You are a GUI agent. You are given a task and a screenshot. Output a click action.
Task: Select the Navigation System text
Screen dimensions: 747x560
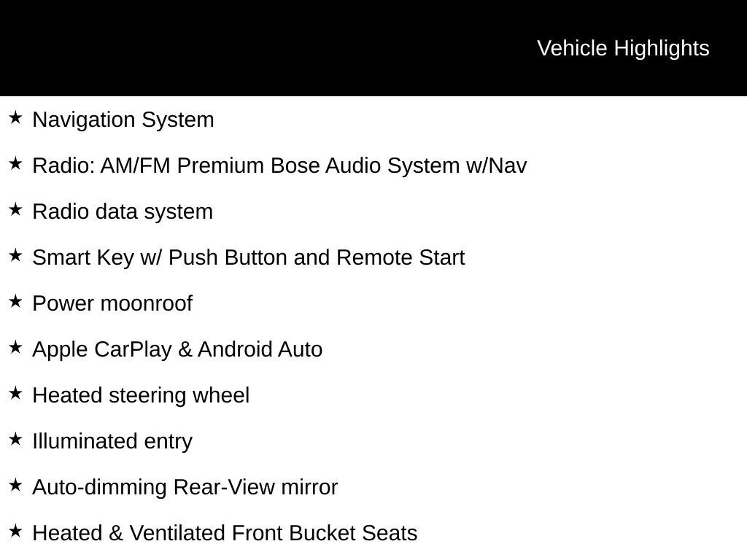tap(123, 120)
